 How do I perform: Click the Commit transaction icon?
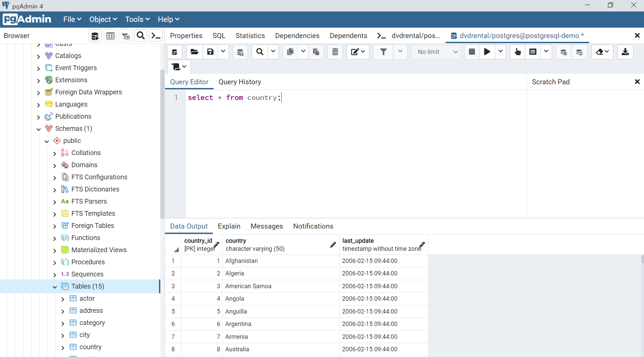(x=563, y=52)
